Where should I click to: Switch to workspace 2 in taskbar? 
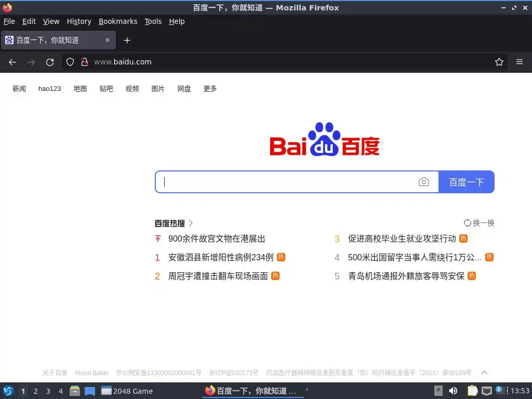click(x=36, y=391)
